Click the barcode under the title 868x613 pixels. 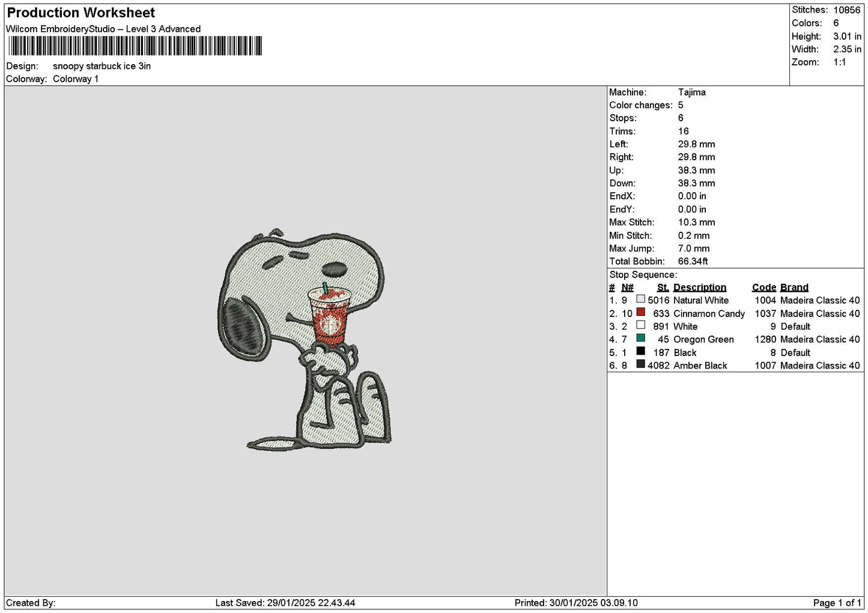click(x=135, y=46)
